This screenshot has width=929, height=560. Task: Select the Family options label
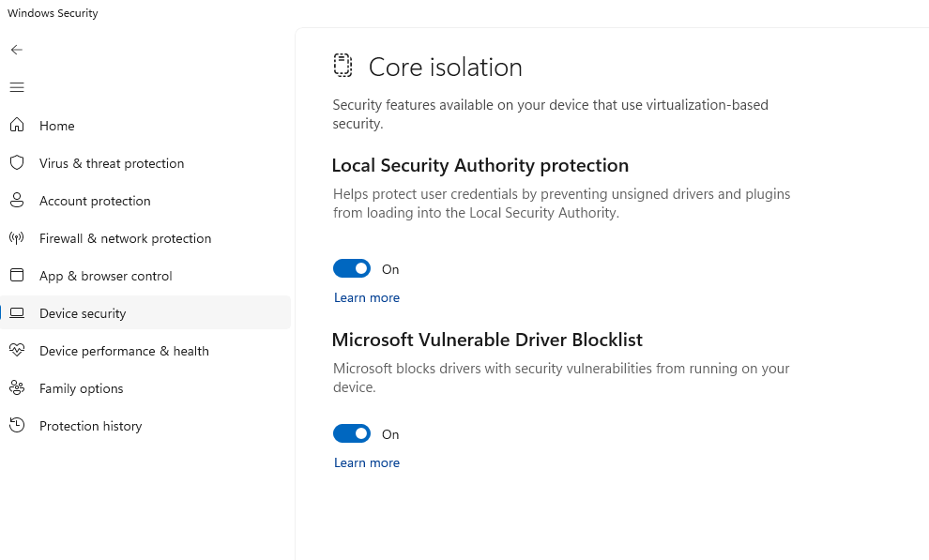[82, 388]
